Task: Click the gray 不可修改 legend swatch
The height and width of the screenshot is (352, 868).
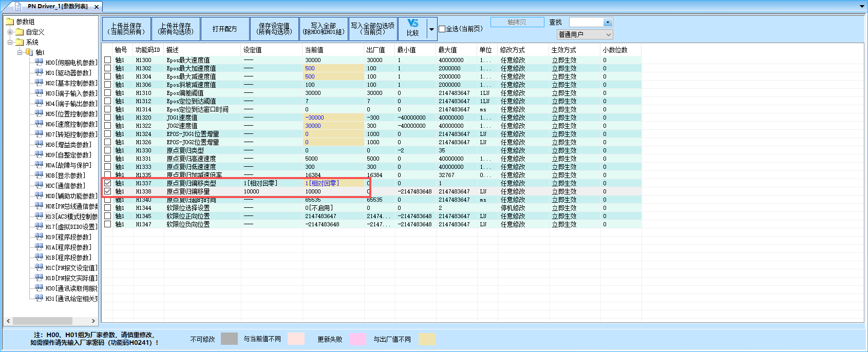Action: (229, 339)
